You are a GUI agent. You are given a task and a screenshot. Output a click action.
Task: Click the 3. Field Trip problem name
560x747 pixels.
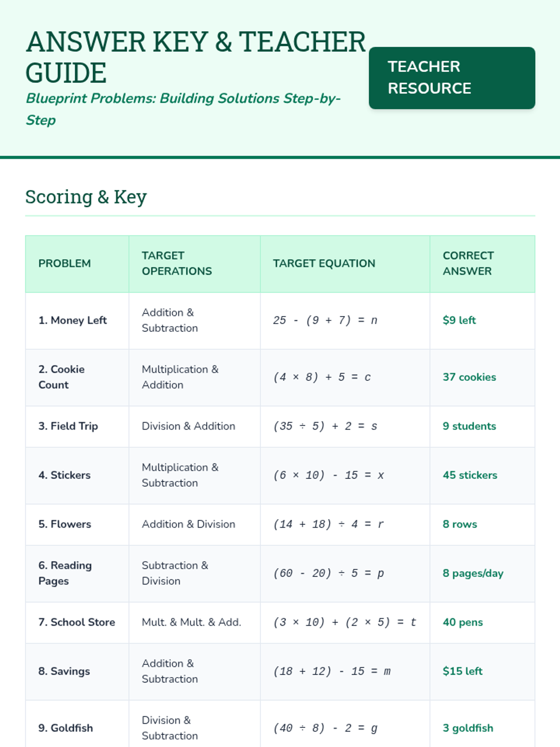point(68,426)
